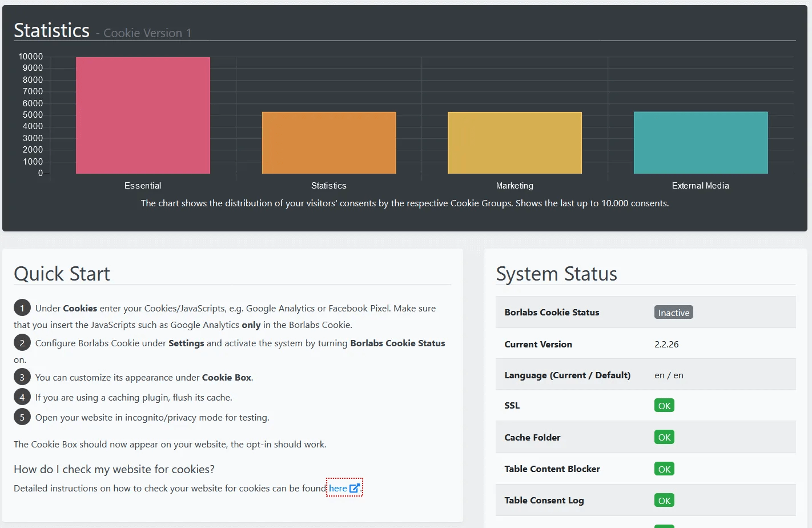The image size is (812, 528).
Task: Select the OK badge for Table Consent Log
Action: (x=664, y=501)
